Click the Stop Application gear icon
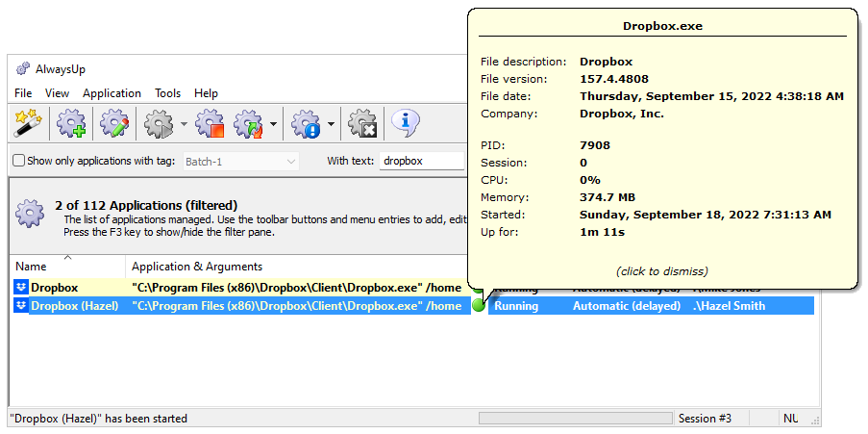868x434 pixels. (x=210, y=122)
